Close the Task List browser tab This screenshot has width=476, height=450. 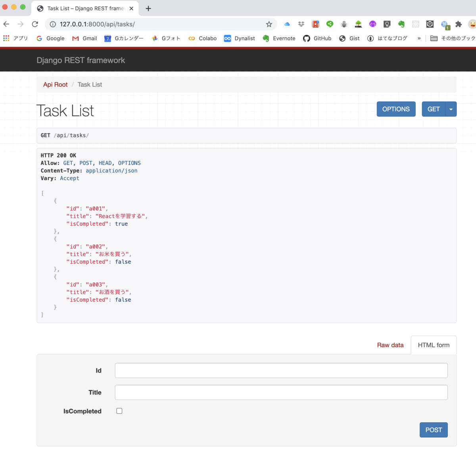click(x=131, y=8)
